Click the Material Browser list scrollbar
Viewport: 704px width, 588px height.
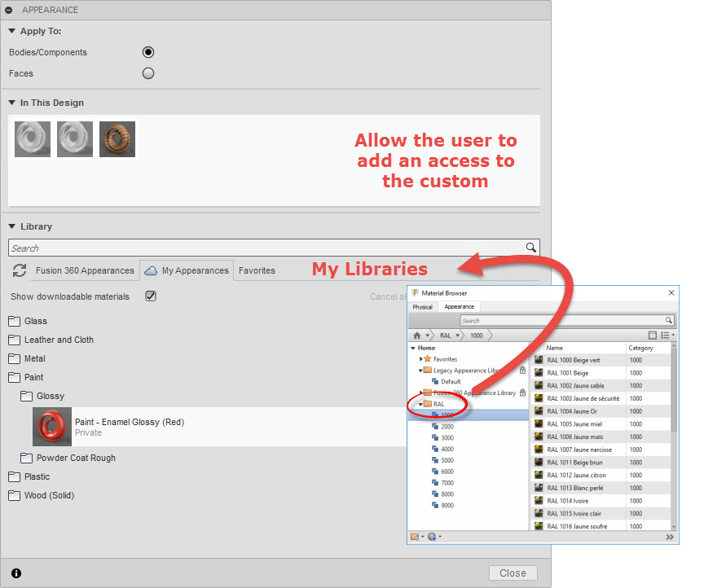pos(674,390)
